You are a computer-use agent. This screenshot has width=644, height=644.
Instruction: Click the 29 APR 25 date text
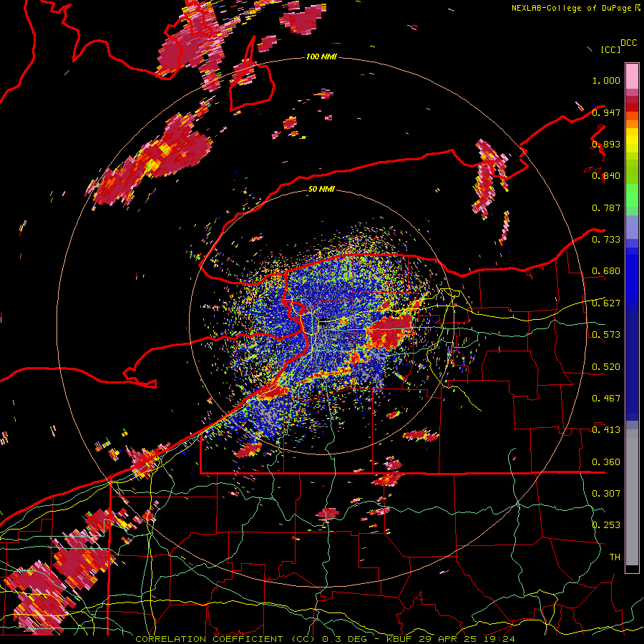(449, 639)
